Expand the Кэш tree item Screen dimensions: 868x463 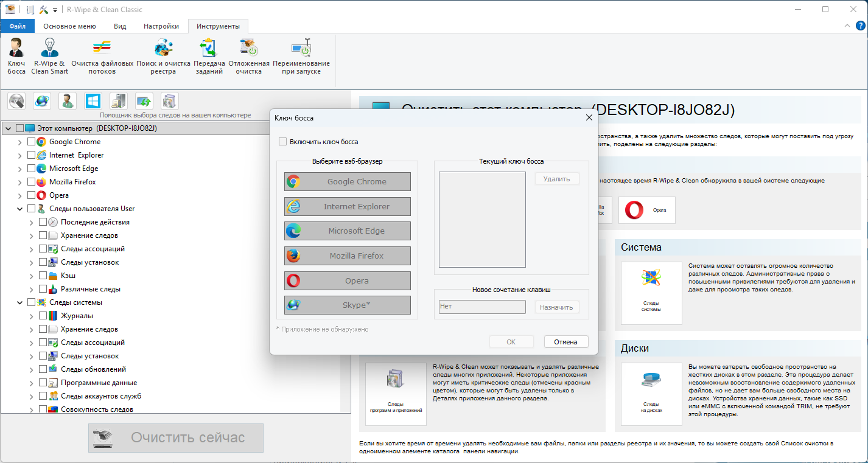click(32, 276)
